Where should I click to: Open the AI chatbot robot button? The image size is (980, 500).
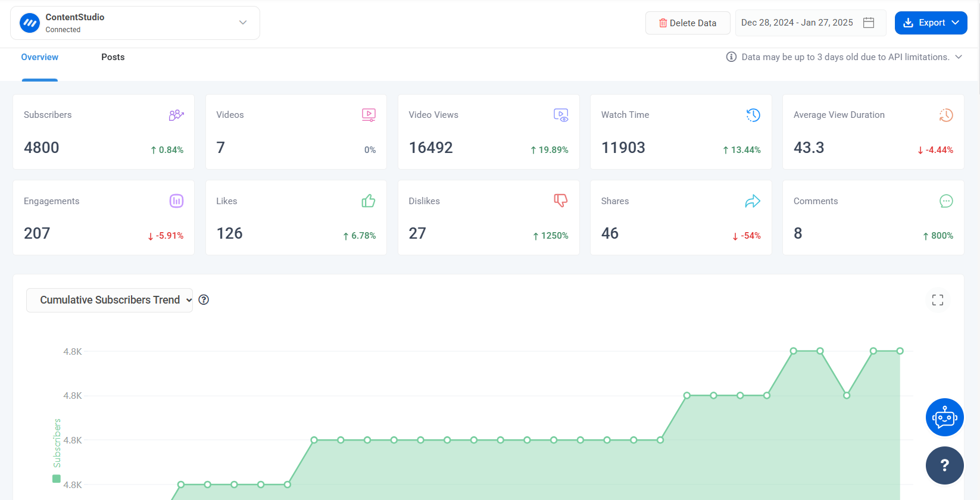click(x=945, y=417)
